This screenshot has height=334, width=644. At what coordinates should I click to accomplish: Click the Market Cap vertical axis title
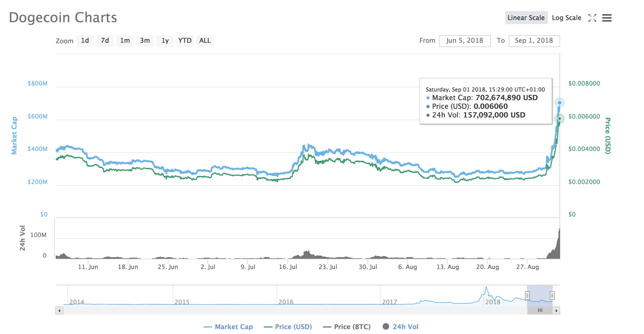14,136
